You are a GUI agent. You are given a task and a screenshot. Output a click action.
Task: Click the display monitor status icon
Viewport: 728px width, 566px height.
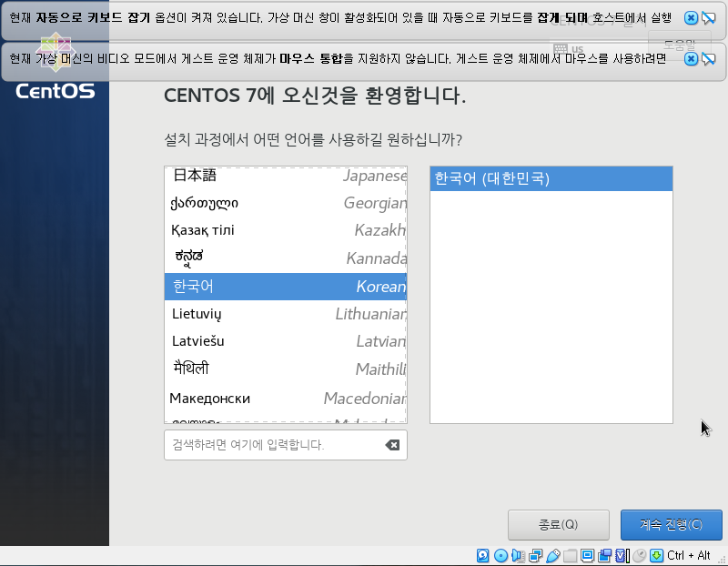tap(587, 555)
